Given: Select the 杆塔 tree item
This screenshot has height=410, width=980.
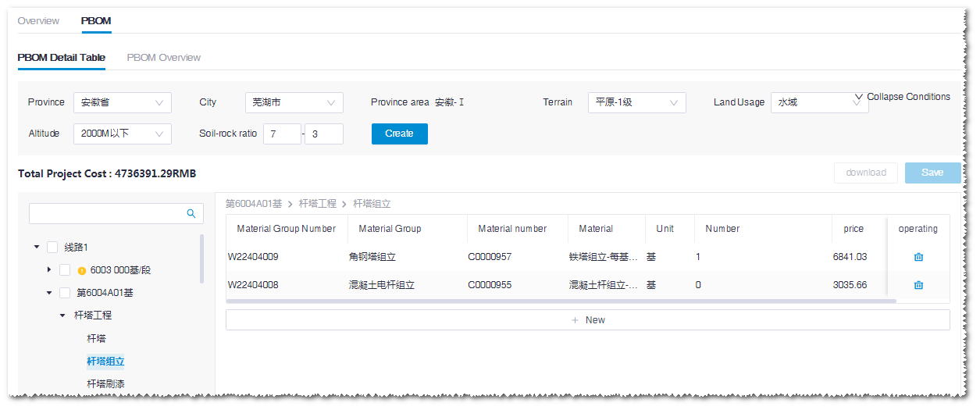Looking at the screenshot, I should click(x=96, y=339).
